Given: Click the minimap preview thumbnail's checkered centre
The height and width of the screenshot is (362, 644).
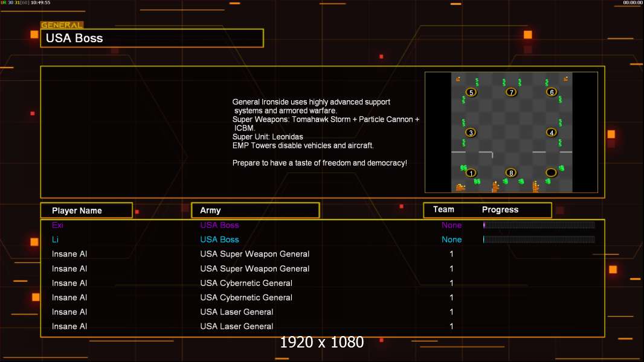Looking at the screenshot, I should coord(511,132).
